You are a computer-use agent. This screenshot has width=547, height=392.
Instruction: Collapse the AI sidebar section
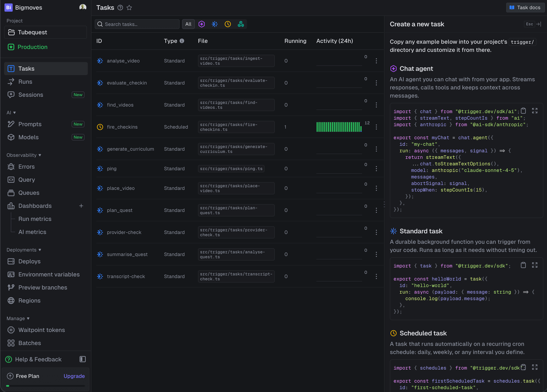click(x=11, y=113)
